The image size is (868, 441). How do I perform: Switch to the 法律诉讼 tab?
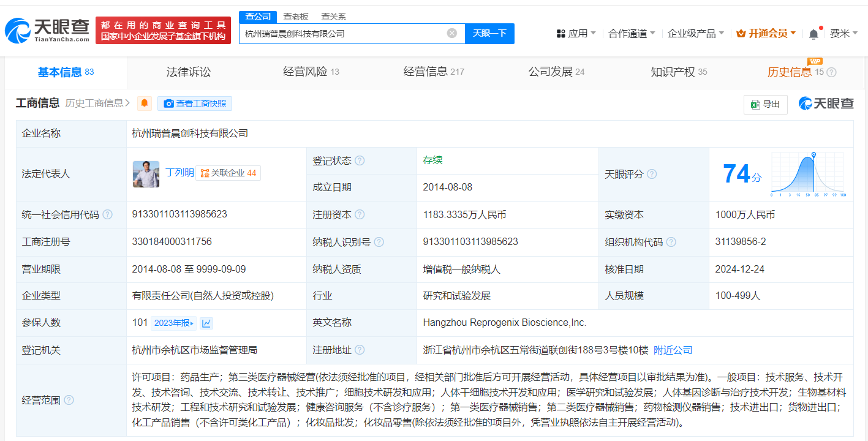188,72
